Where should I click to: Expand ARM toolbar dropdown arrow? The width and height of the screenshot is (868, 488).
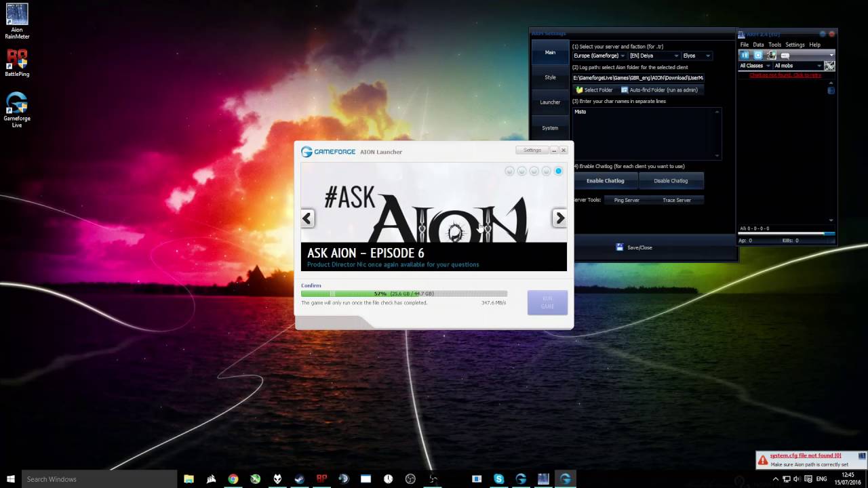(831, 56)
